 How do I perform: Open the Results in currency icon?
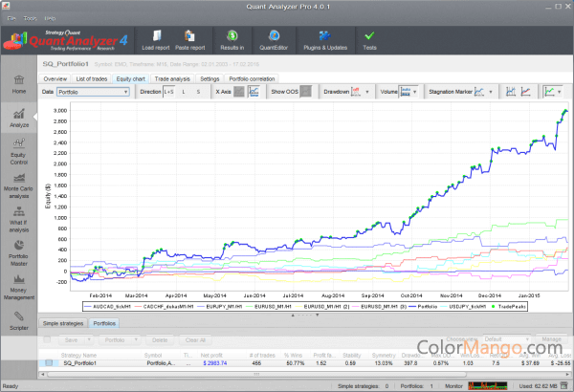point(232,36)
